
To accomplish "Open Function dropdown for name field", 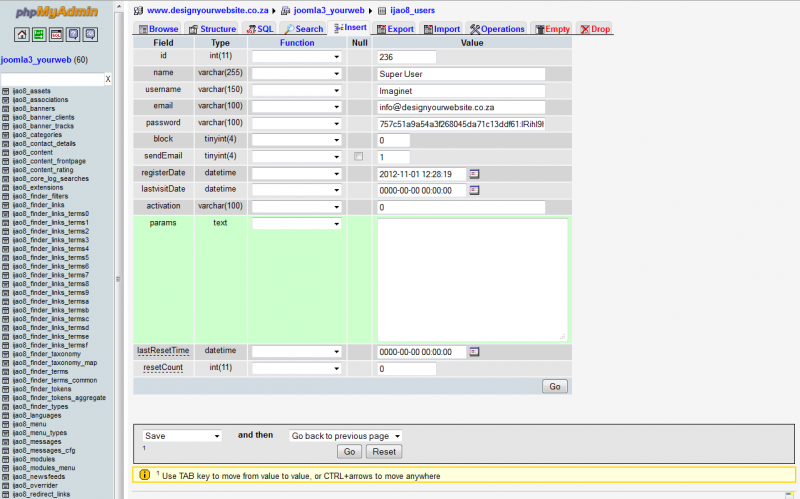I will click(x=296, y=73).
